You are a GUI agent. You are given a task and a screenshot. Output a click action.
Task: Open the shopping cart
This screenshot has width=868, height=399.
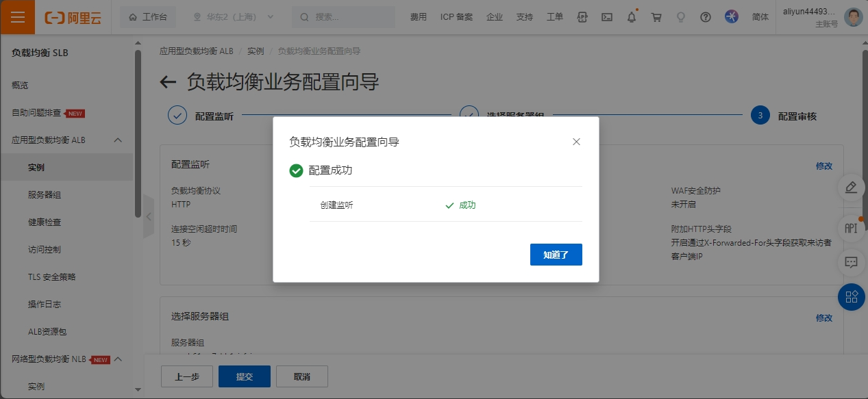[x=656, y=17]
